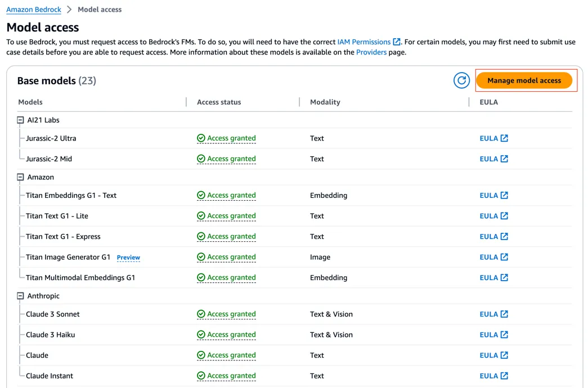Open the EULA link for Jurassic-2 Mid

[493, 159]
